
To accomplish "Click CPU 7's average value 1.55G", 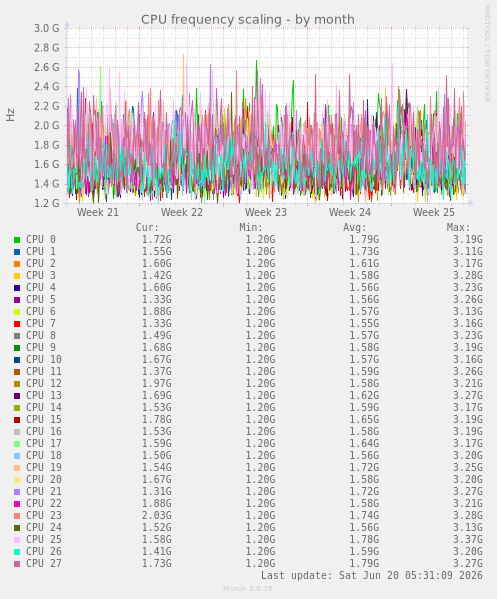I will [x=364, y=324].
